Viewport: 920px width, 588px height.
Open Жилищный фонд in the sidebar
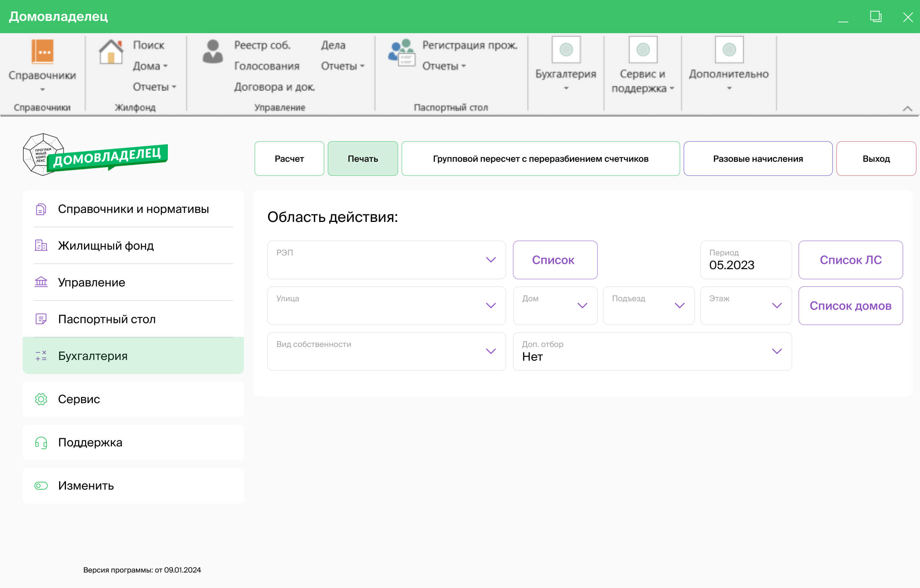click(x=106, y=246)
